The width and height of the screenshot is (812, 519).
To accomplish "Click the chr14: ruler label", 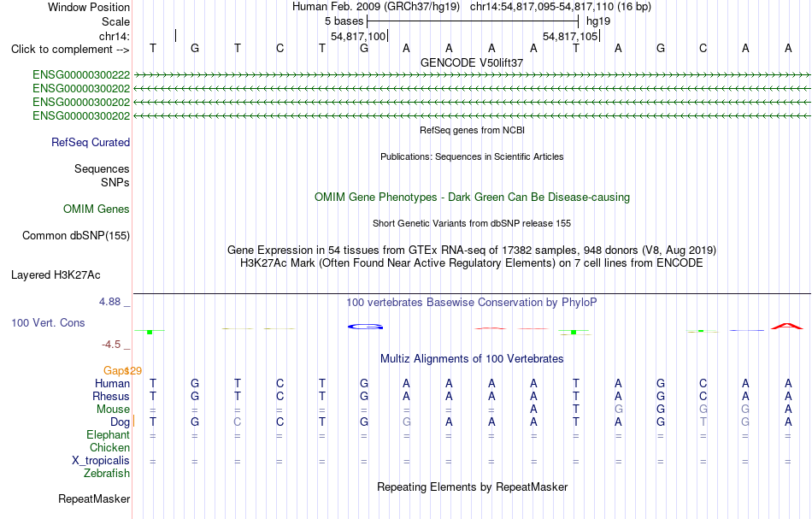I will (x=114, y=36).
